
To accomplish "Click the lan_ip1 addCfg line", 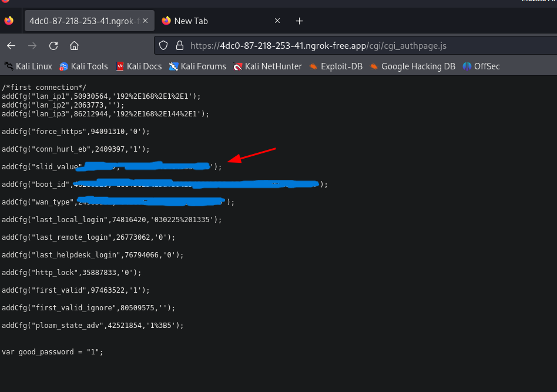I will 101,96.
